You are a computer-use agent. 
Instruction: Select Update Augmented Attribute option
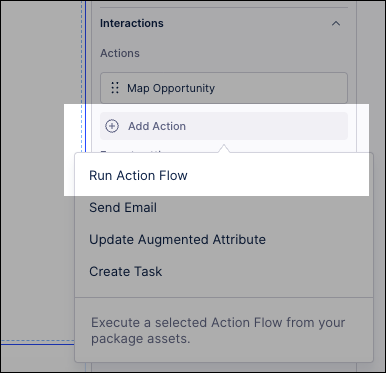coord(177,240)
